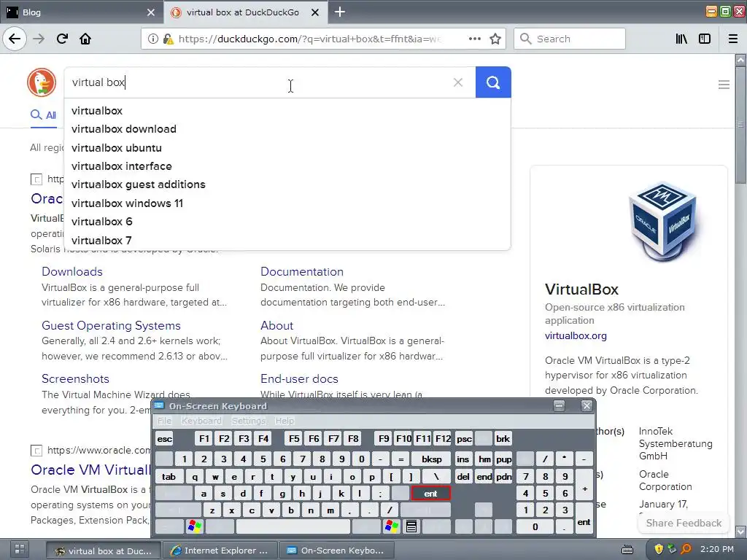Click the VirtualBox cube logo image
Image resolution: width=747 pixels, height=560 pixels.
point(662,222)
